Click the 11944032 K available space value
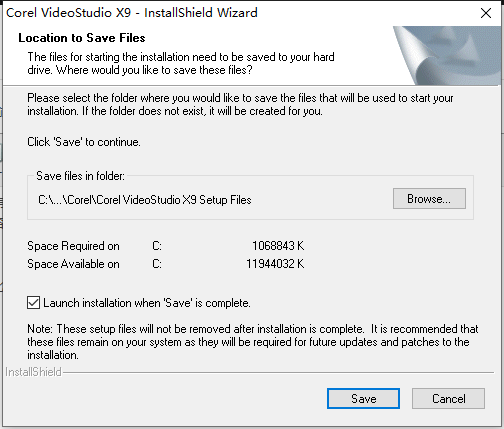Image resolution: width=504 pixels, height=429 pixels. [x=275, y=264]
